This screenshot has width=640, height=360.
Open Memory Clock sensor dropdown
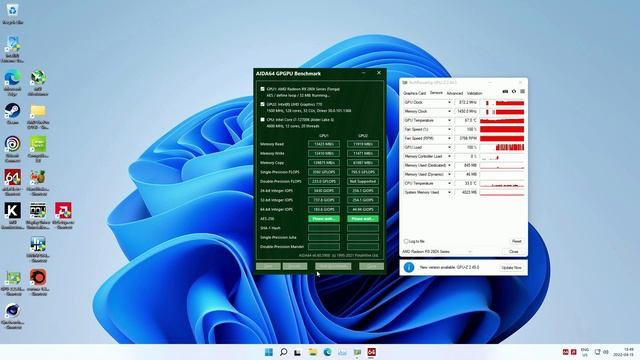click(x=449, y=111)
